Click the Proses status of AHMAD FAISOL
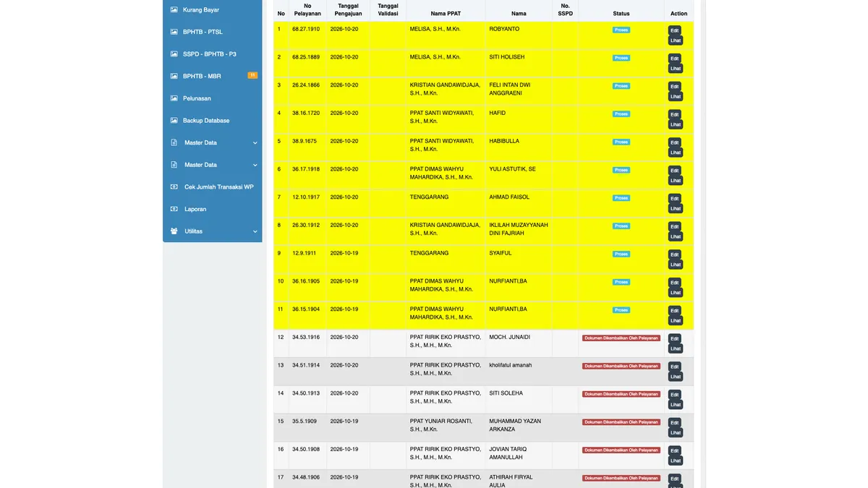The height and width of the screenshot is (488, 868). [621, 198]
